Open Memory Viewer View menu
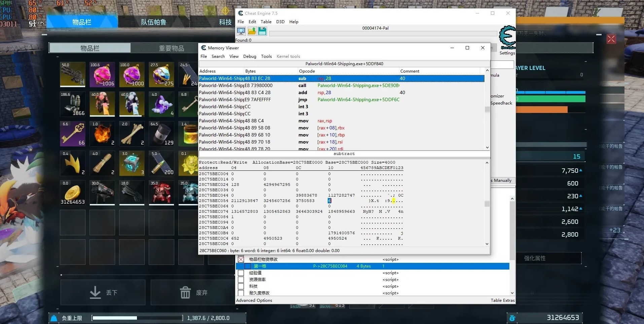This screenshot has height=324, width=644. 234,56
